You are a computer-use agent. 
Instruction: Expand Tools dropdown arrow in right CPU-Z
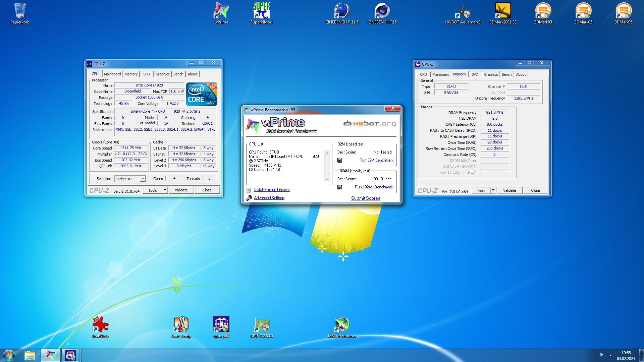click(493, 190)
